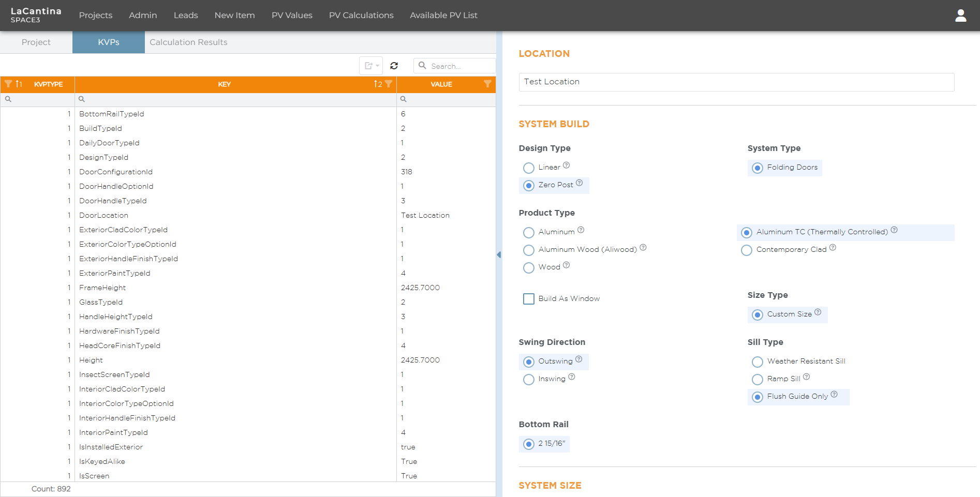Switch to the Calculation Results tab

coord(188,42)
